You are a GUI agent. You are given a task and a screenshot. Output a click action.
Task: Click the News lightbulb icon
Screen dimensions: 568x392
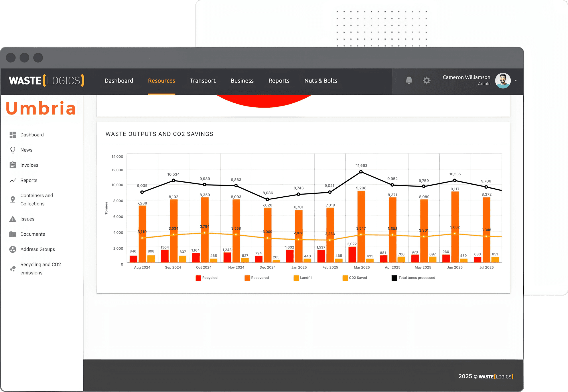pos(13,150)
